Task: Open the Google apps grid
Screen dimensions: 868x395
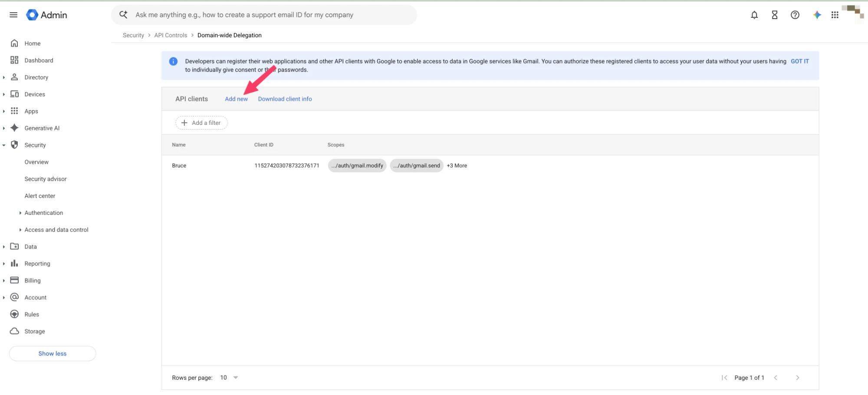Action: tap(835, 15)
